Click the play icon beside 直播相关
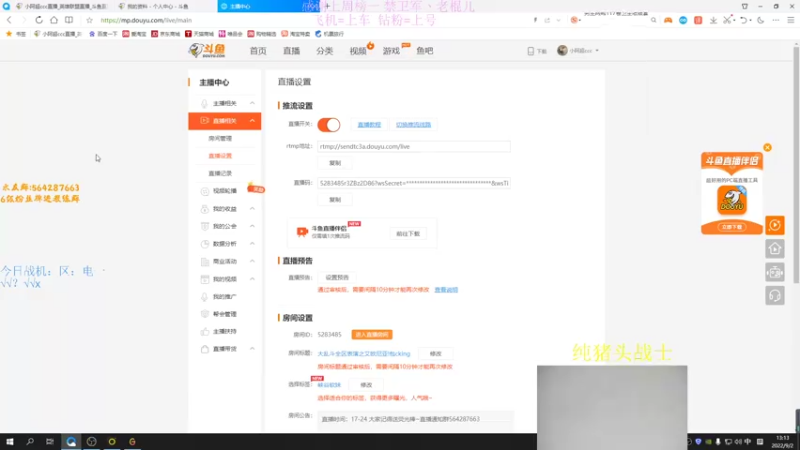Screen dimensions: 800x450 205,120
